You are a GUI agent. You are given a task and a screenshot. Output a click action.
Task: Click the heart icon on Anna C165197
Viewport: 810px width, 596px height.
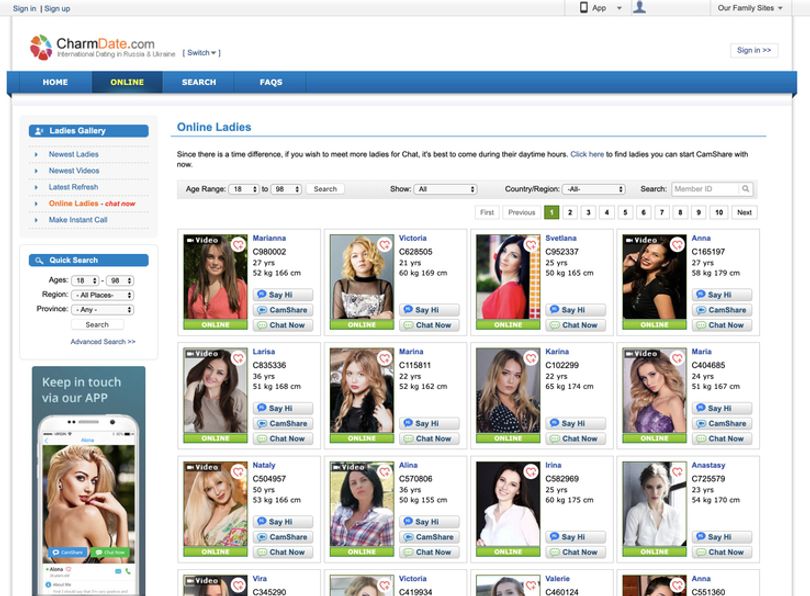pyautogui.click(x=677, y=244)
